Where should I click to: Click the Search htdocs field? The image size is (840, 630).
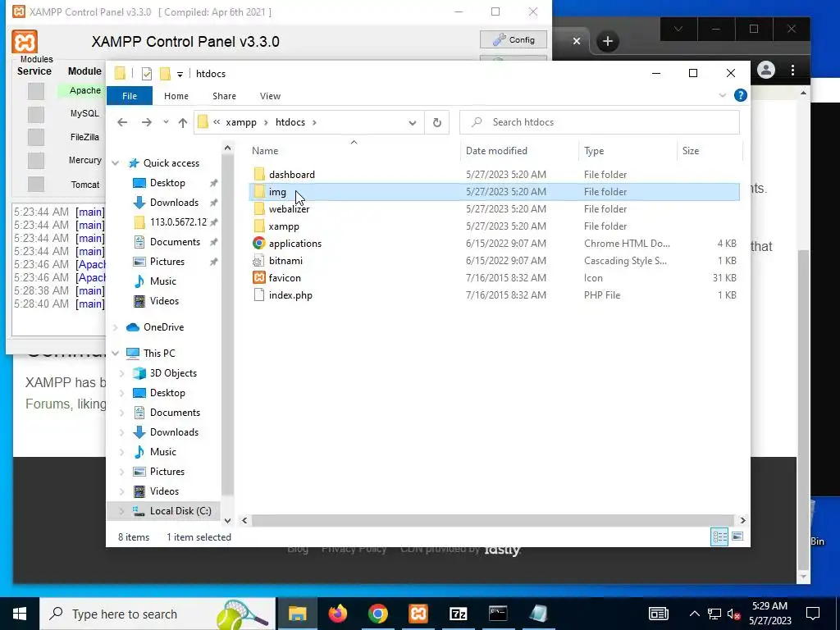(600, 123)
